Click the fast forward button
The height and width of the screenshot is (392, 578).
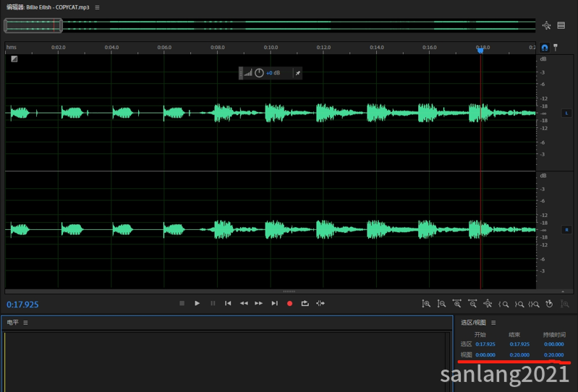click(259, 303)
